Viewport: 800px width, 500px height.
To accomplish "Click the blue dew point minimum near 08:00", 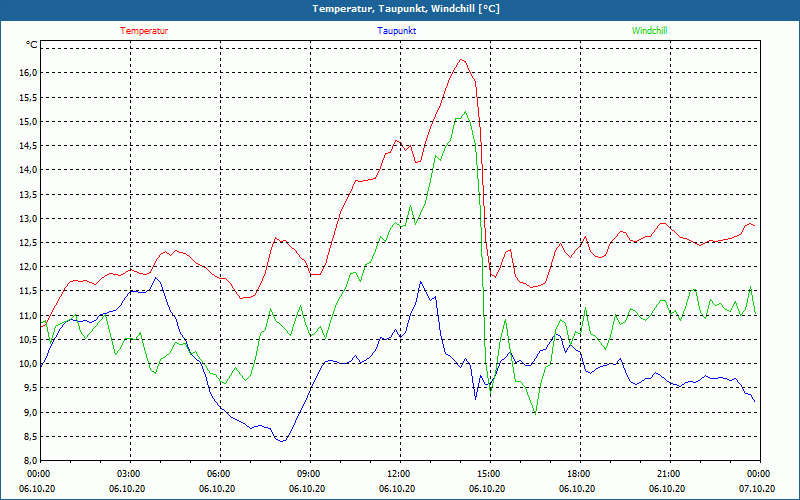I will point(282,441).
